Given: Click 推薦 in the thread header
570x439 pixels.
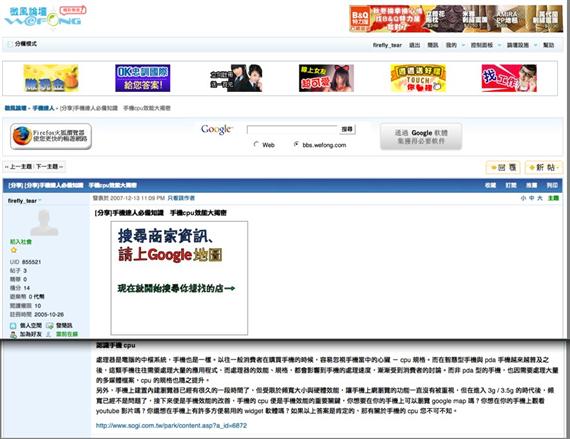Looking at the screenshot, I should point(531,185).
